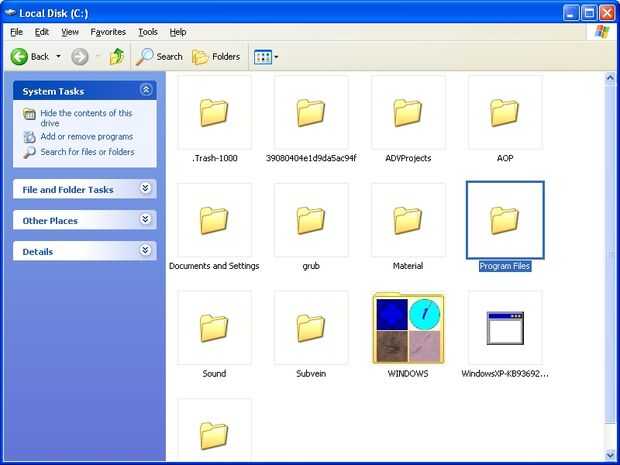The image size is (620, 465).
Task: Select Documents and Settings folder icon
Action: (214, 220)
